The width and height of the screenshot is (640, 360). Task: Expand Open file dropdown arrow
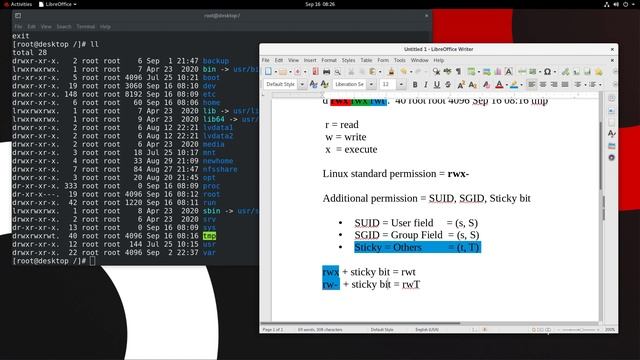[290, 72]
